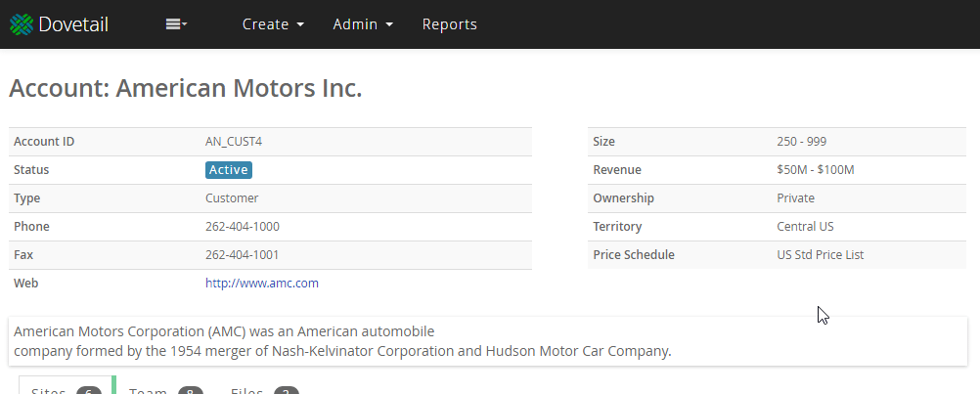The image size is (980, 394).
Task: Click the Central US territory value
Action: 805,227
